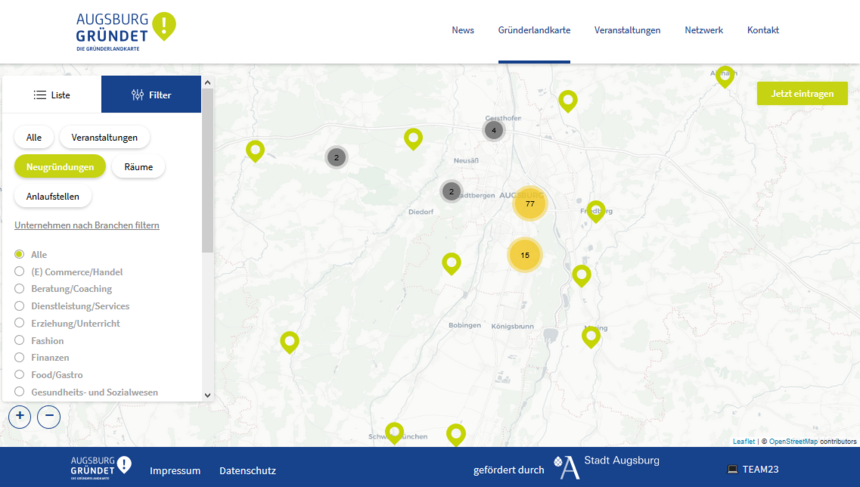Select the Räume filter pill

coord(138,166)
